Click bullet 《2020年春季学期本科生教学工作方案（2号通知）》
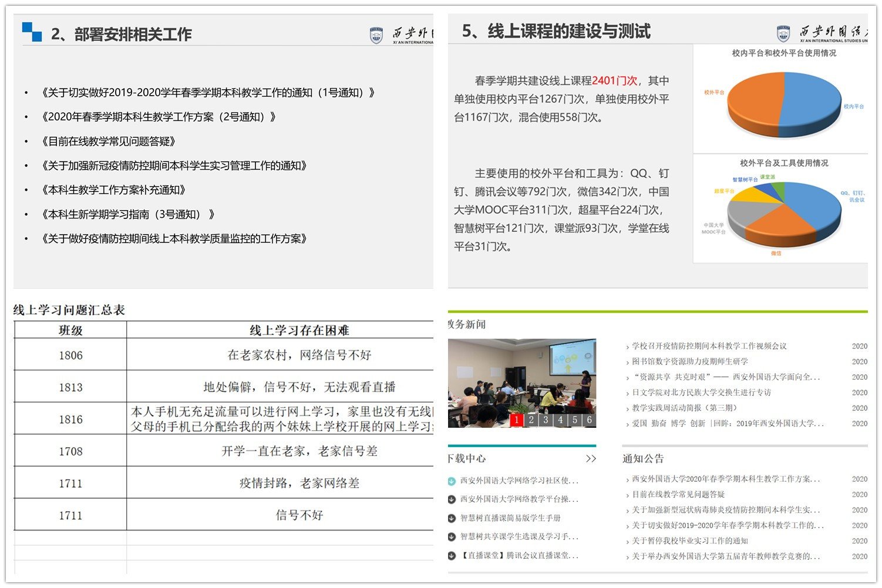This screenshot has height=588, width=882. coord(157,117)
